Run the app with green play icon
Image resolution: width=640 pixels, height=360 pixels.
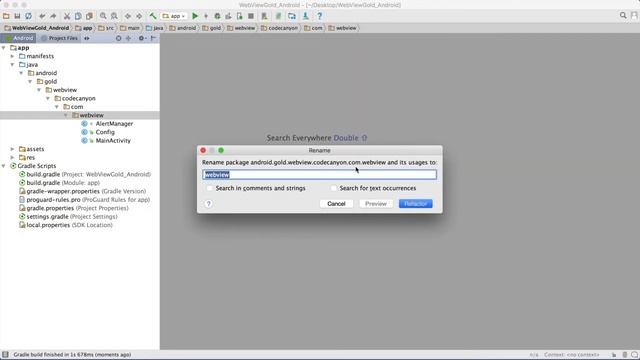195,16
